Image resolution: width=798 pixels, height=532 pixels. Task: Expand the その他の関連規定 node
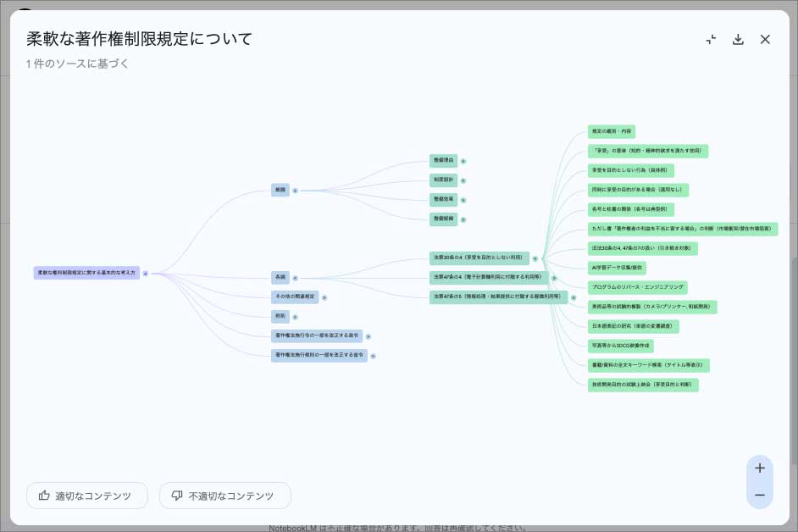point(324,297)
